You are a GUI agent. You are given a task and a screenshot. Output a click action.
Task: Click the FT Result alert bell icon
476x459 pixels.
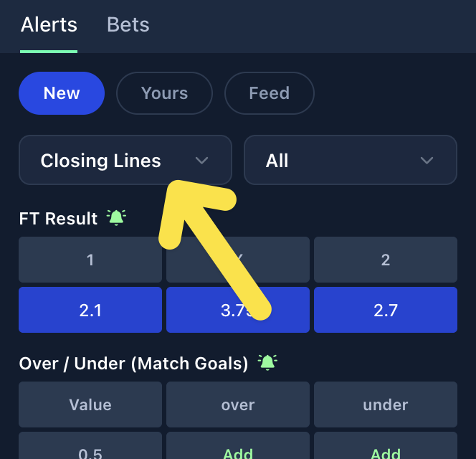(116, 217)
